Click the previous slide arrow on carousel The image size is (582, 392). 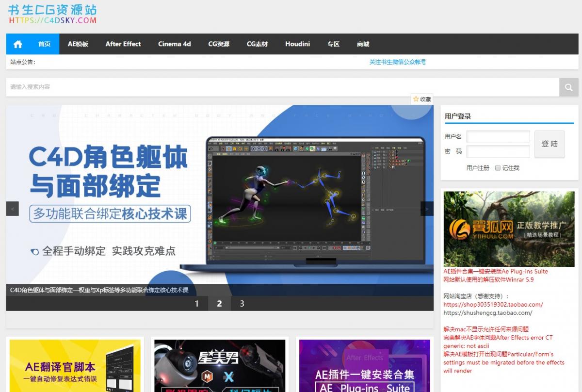click(x=12, y=209)
